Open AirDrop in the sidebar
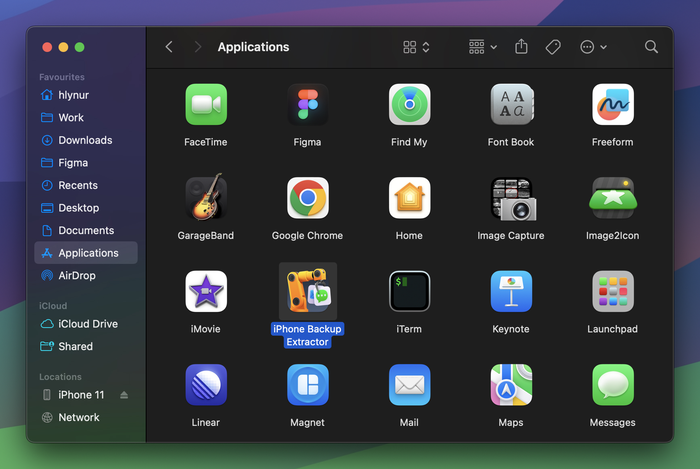 coord(86,275)
